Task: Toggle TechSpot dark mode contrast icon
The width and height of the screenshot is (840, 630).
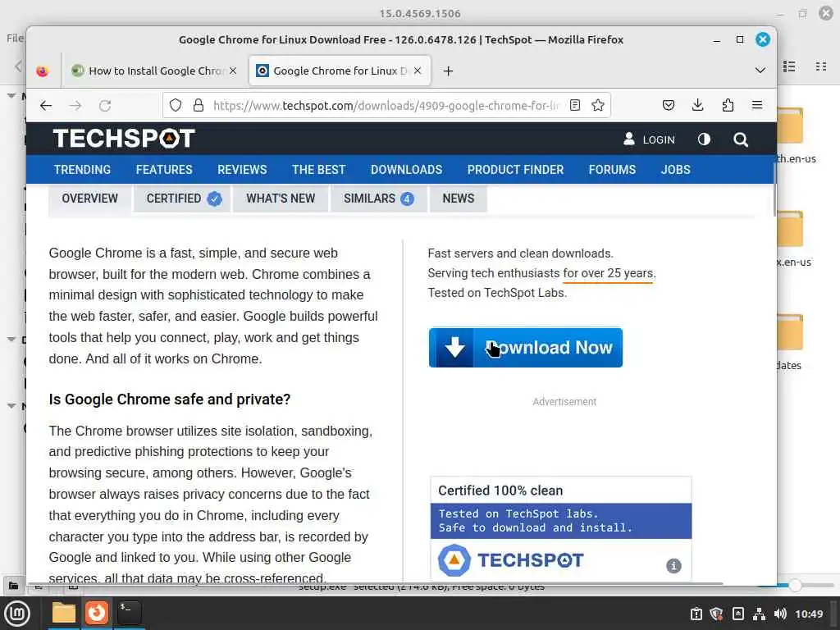Action: 704,139
